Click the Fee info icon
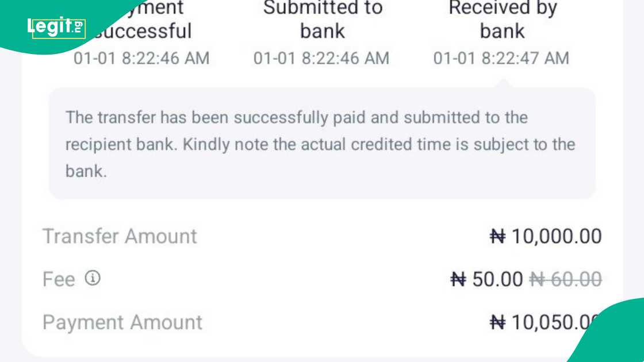This screenshot has width=644, height=362. pos(92,279)
